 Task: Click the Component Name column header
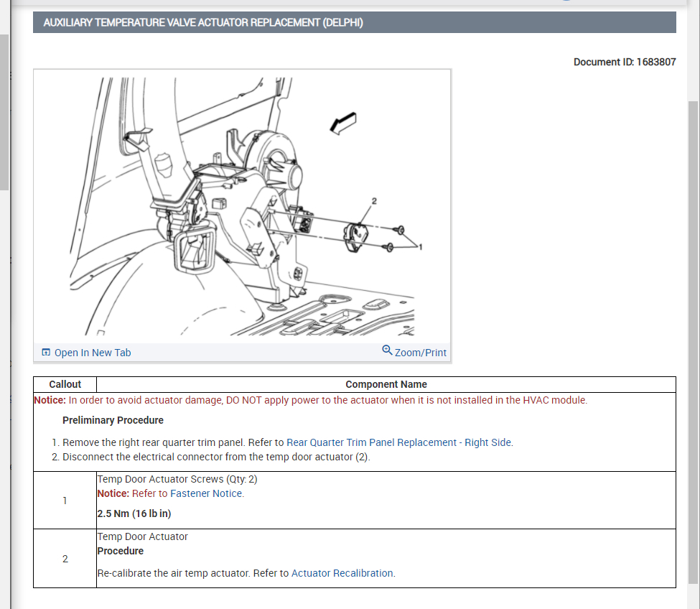coord(386,384)
